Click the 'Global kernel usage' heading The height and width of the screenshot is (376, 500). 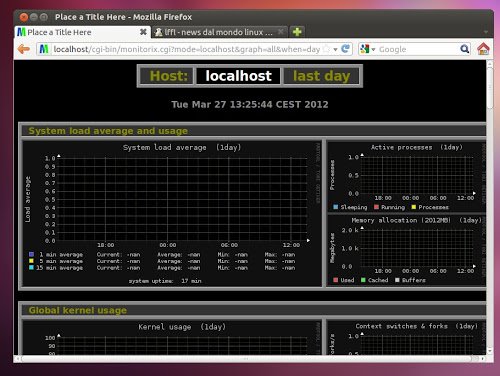coord(78,310)
